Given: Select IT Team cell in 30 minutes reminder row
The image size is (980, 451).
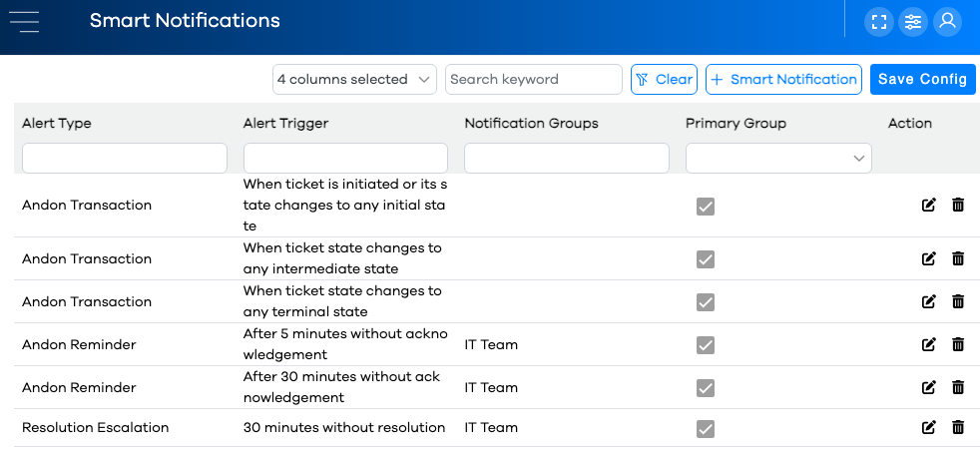Looking at the screenshot, I should [491, 387].
